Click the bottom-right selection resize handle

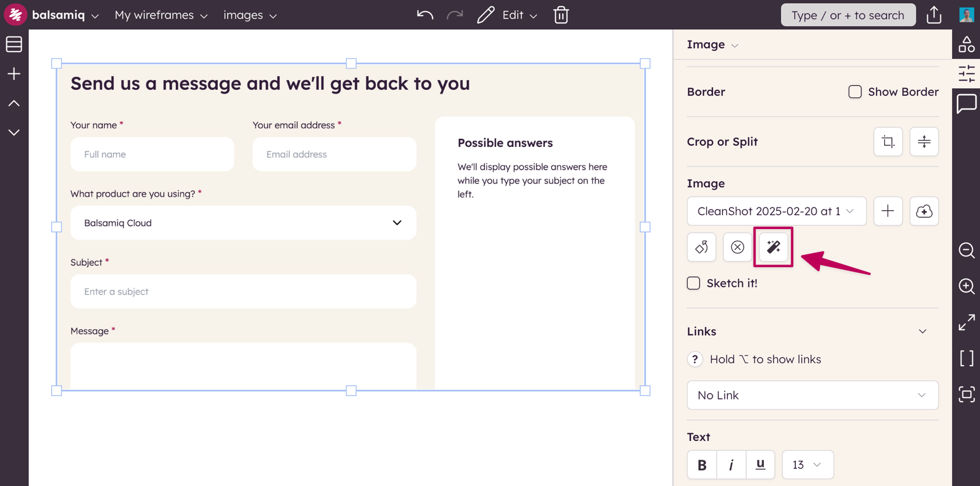645,391
